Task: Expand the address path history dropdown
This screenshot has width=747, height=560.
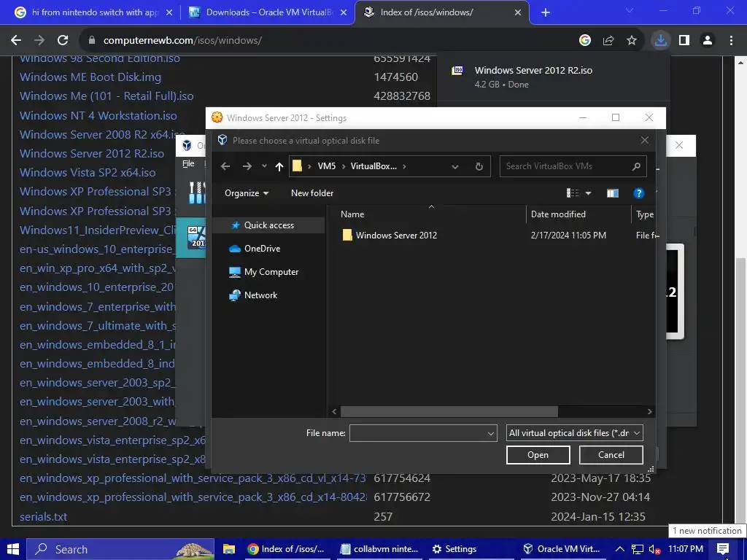Action: pos(455,166)
